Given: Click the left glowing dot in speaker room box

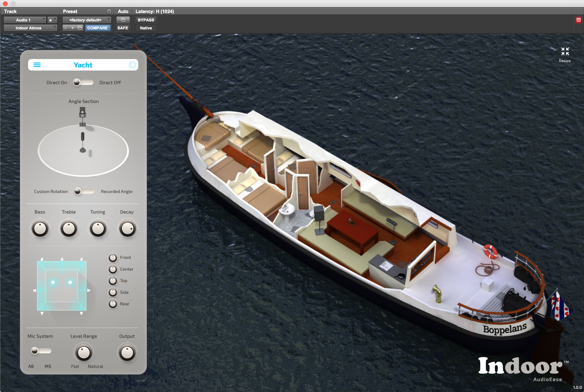Looking at the screenshot, I should pos(53,282).
